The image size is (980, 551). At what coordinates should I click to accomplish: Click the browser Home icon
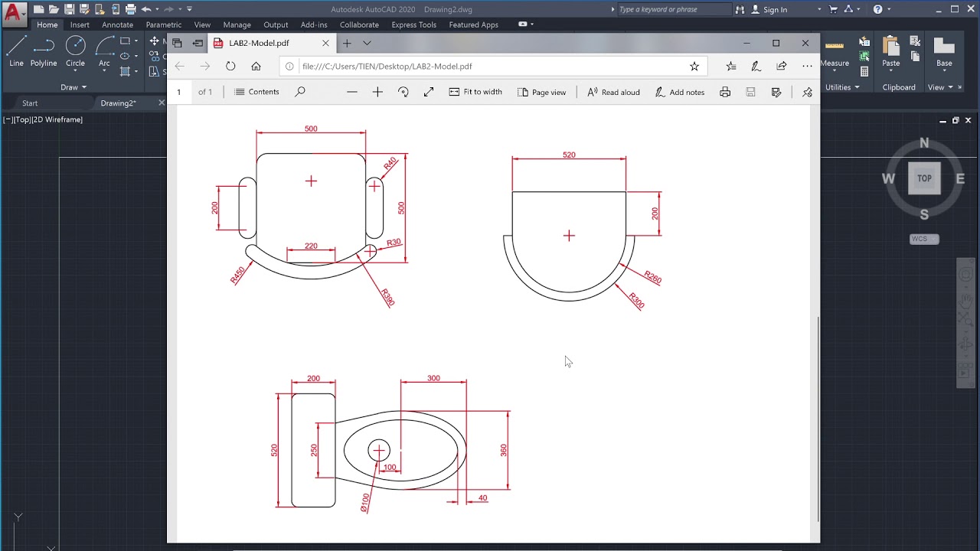tap(256, 66)
